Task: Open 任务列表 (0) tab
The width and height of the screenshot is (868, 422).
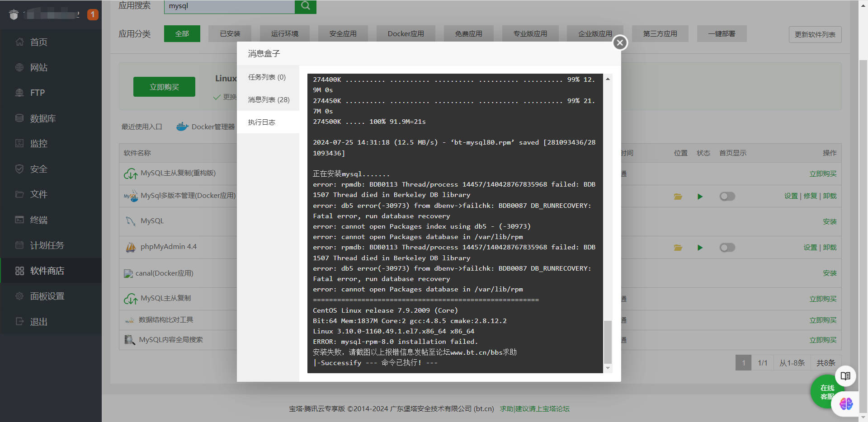Action: click(267, 77)
